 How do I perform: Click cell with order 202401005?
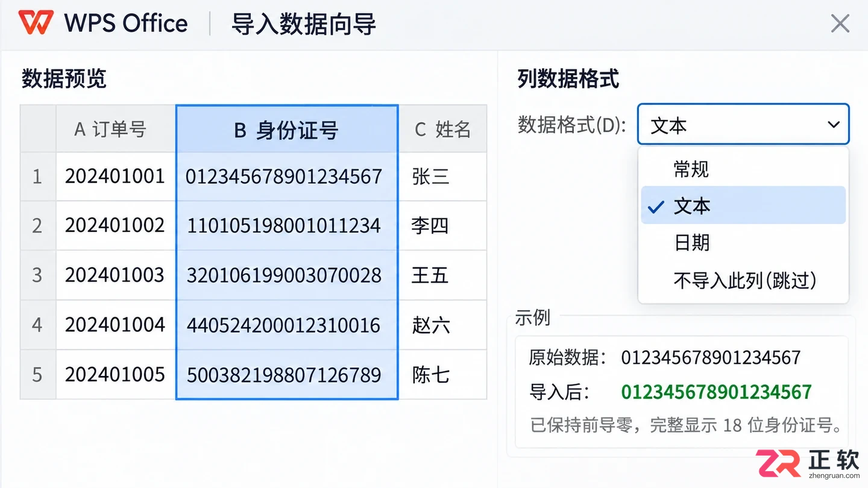point(116,374)
